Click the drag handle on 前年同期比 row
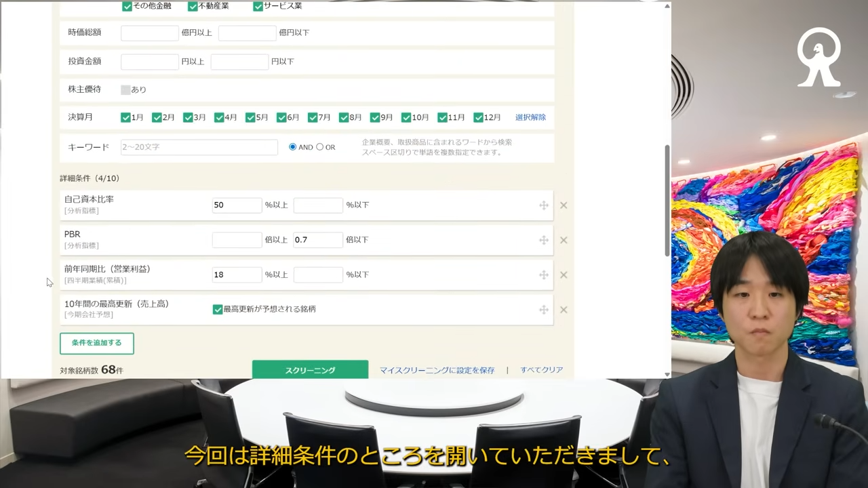The width and height of the screenshot is (868, 488). coord(544,275)
